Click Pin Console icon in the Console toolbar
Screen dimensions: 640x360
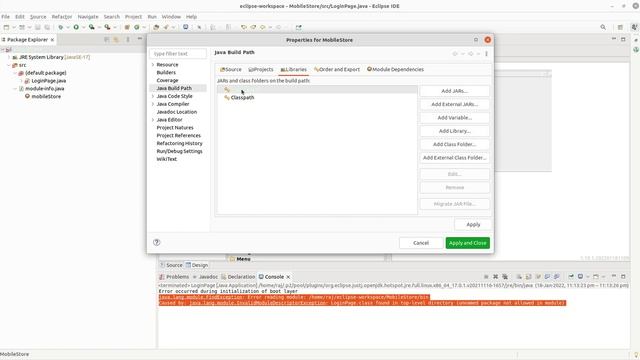coord(571,277)
